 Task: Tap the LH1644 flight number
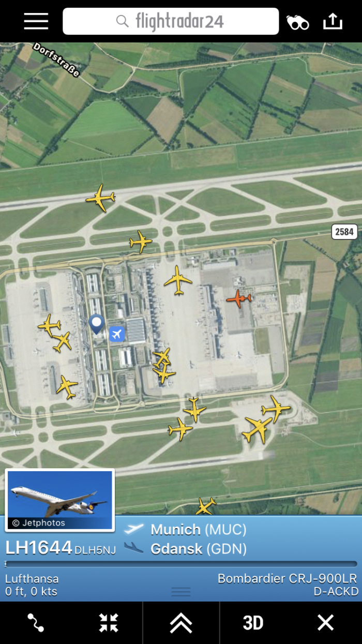pyautogui.click(x=39, y=548)
